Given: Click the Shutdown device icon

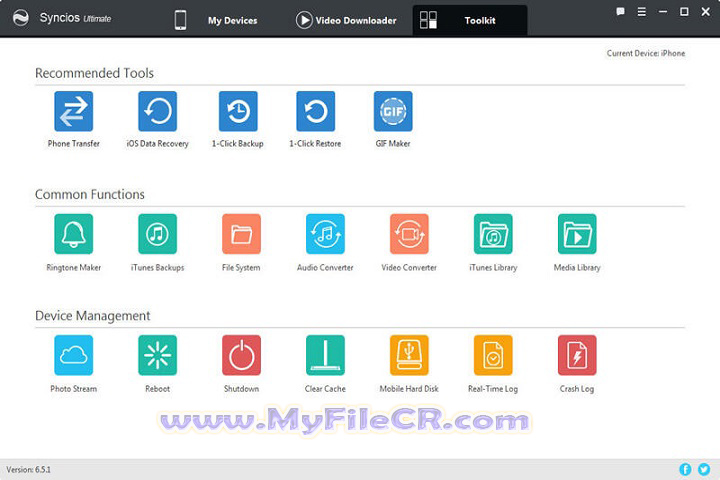Looking at the screenshot, I should [x=242, y=355].
